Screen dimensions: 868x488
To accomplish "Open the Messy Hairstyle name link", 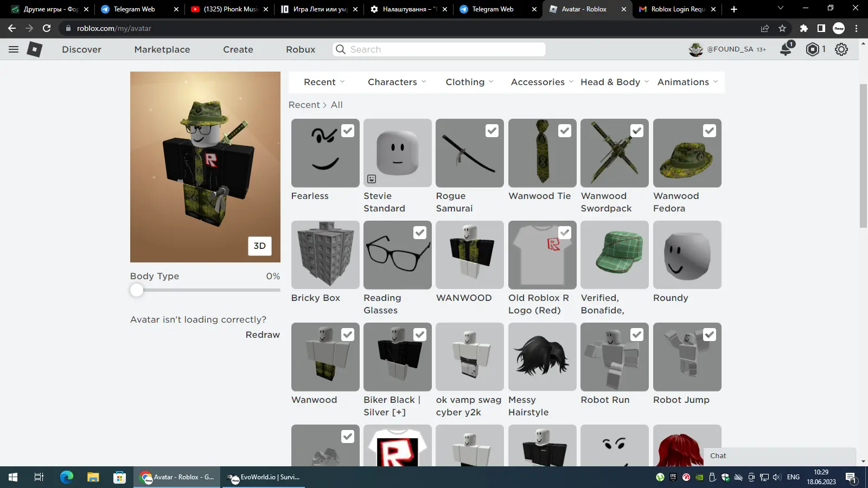I will [x=528, y=406].
